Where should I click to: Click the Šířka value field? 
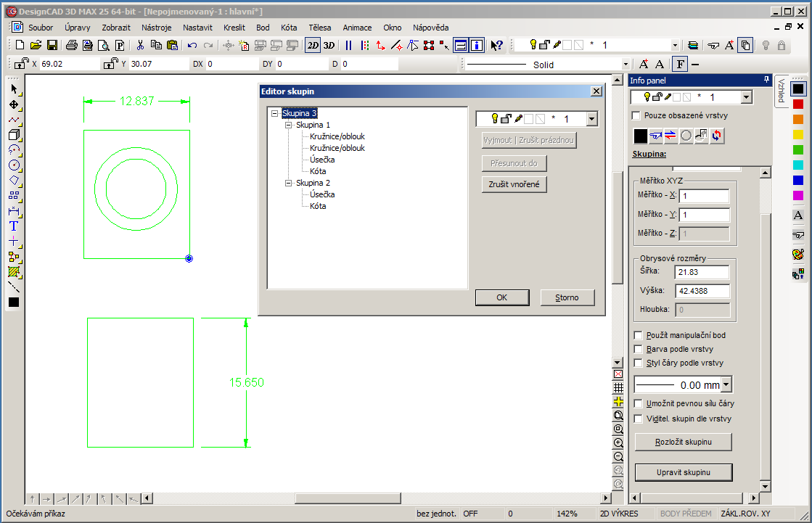click(x=702, y=272)
